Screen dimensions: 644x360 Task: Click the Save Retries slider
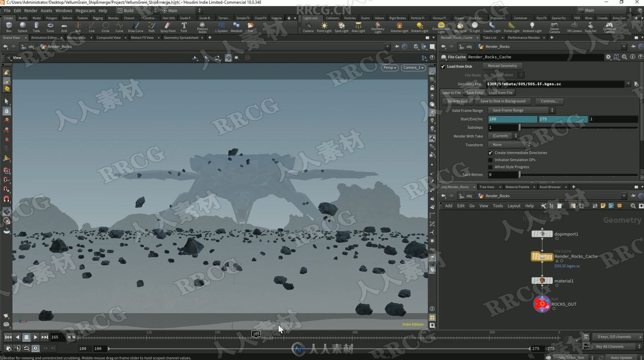[579, 175]
